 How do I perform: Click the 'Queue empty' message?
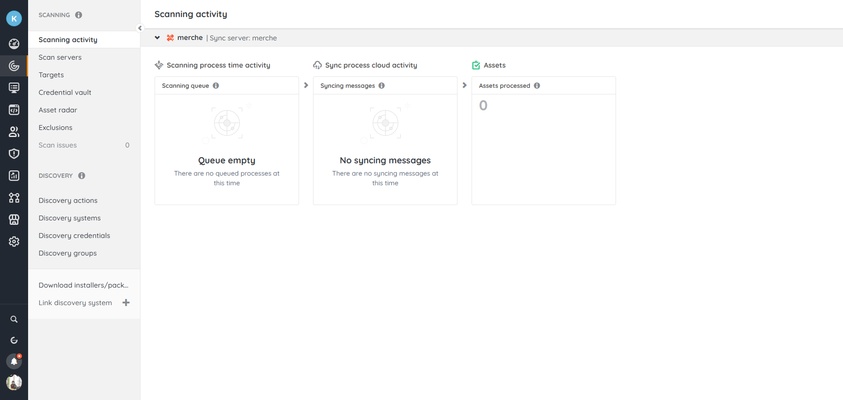(227, 160)
